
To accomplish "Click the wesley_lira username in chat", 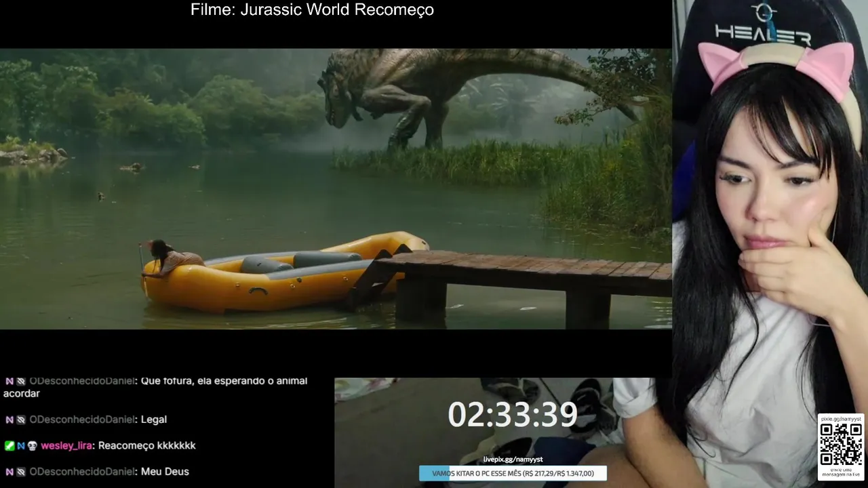I will pos(66,446).
